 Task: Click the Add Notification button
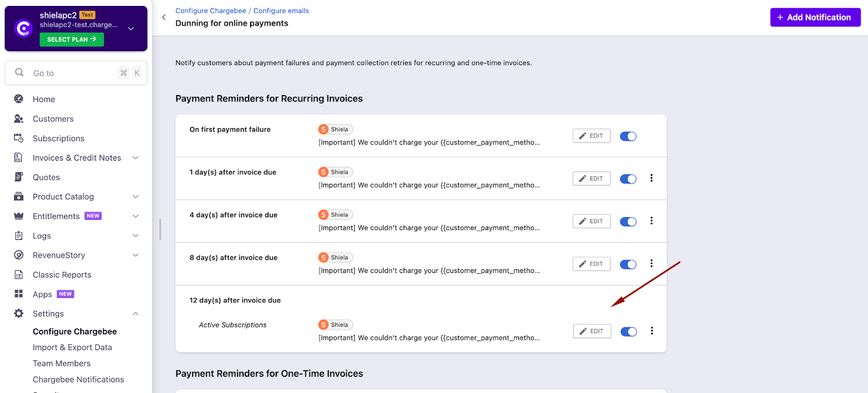tap(815, 17)
